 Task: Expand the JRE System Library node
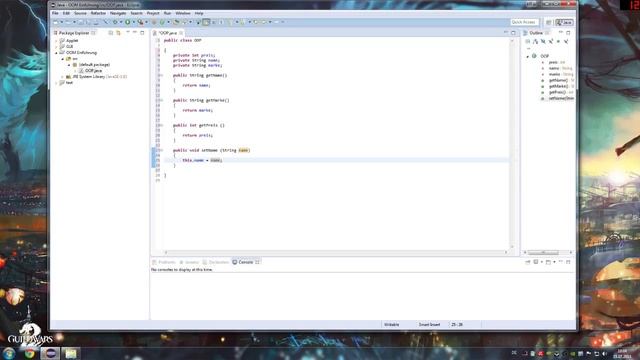[x=63, y=76]
